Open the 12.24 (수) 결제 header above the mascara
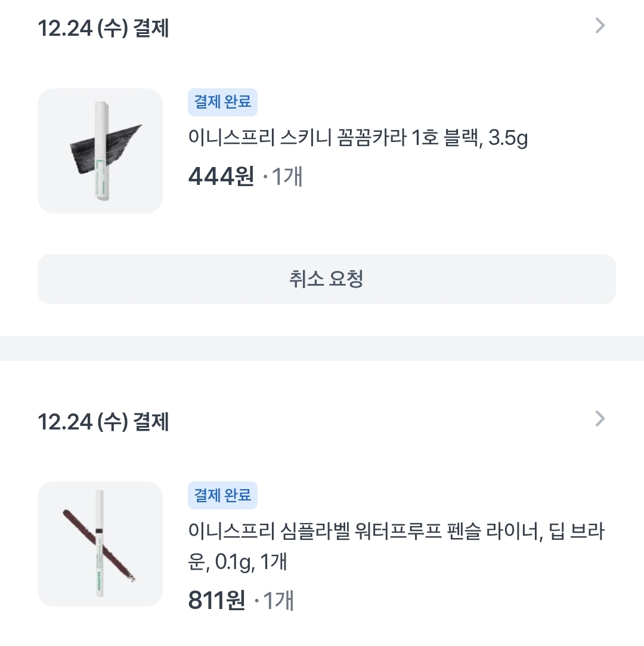The image size is (644, 646). pos(103,28)
